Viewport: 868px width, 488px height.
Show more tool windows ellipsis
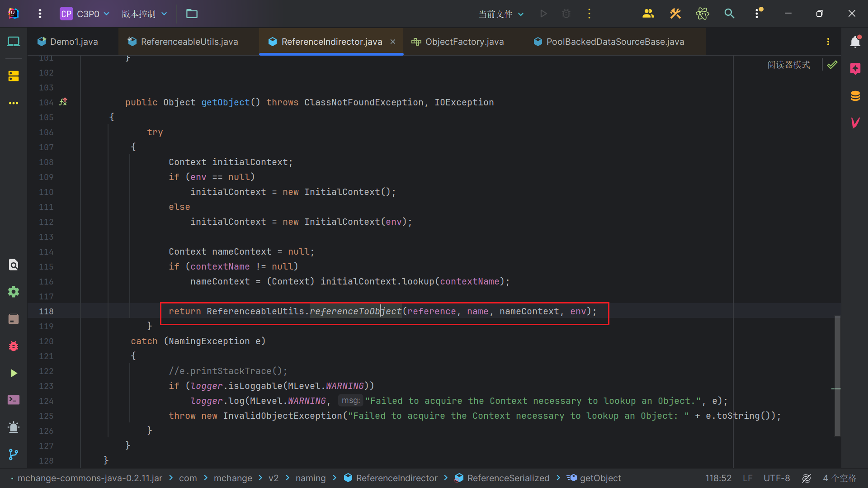click(14, 103)
